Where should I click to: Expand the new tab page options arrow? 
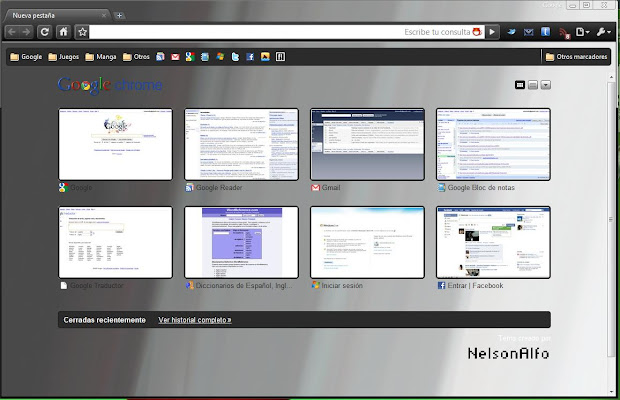(x=546, y=85)
